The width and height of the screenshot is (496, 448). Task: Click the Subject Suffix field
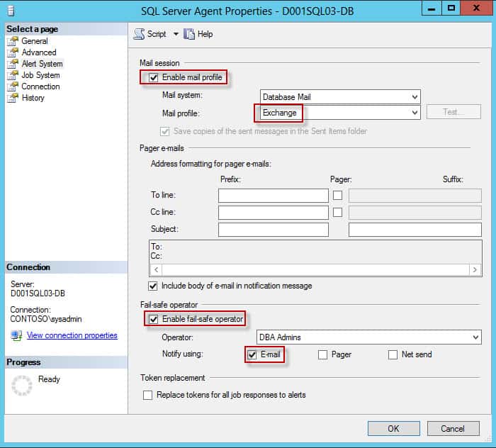coord(415,230)
